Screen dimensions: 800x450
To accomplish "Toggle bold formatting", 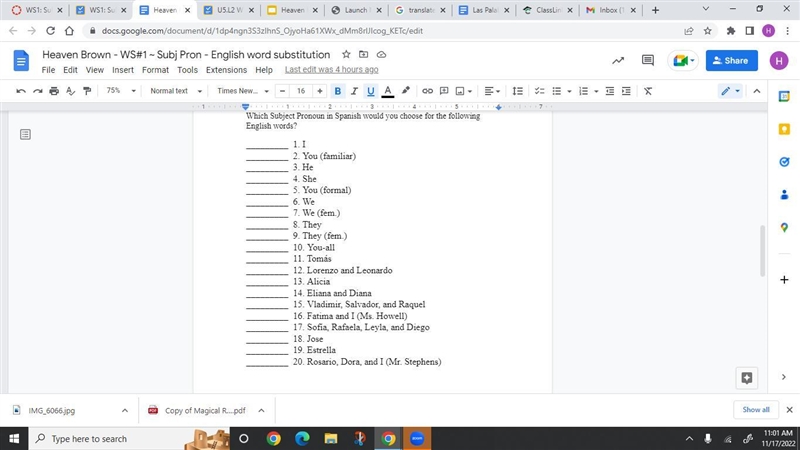I will click(x=337, y=91).
